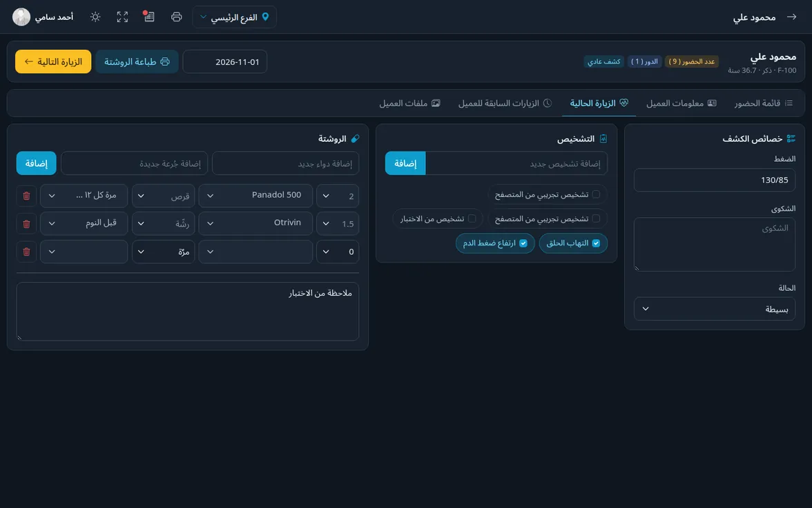Open ملفات العميل tab
Image resolution: width=812 pixels, height=508 pixels.
pyautogui.click(x=409, y=103)
